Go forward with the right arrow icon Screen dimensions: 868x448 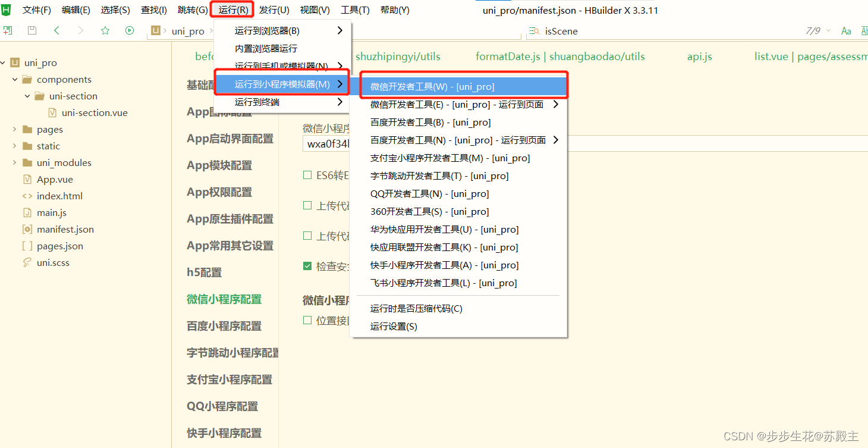(81, 30)
